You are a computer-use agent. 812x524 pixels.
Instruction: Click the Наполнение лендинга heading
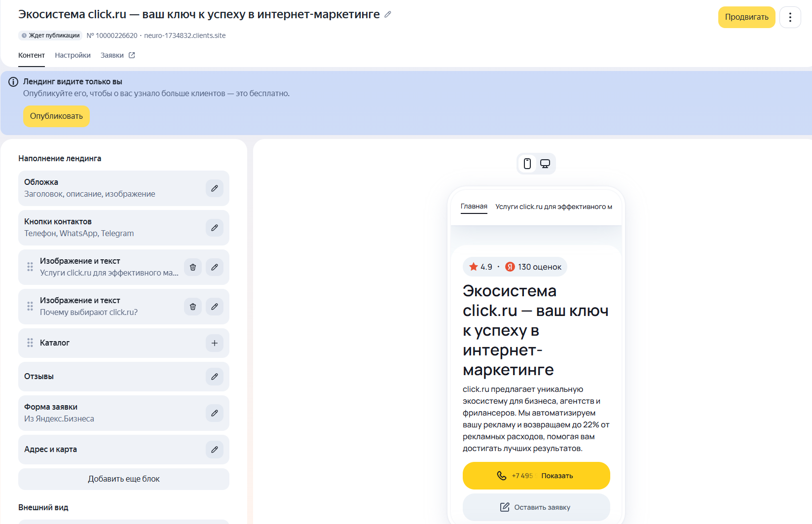point(60,159)
